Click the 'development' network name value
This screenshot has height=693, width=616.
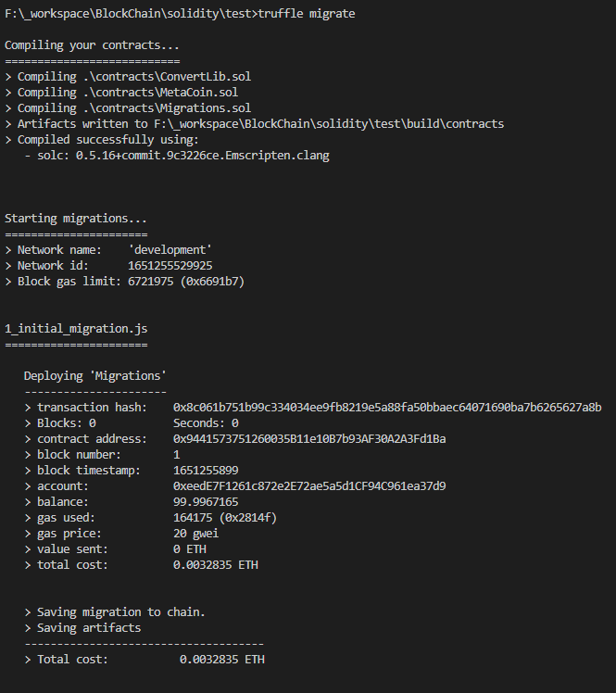coord(170,250)
